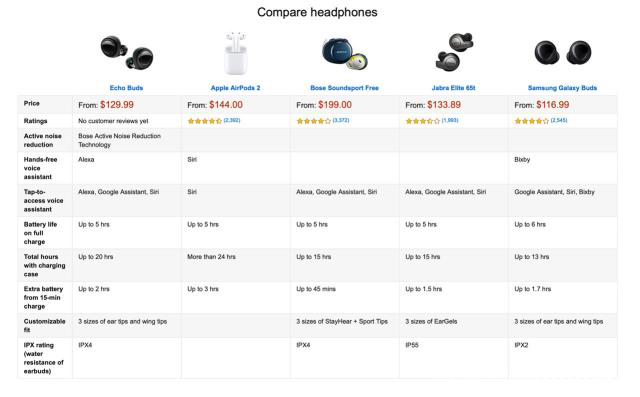The image size is (640, 397).
Task: Open the Apple AirPods 2 link
Action: (x=235, y=88)
